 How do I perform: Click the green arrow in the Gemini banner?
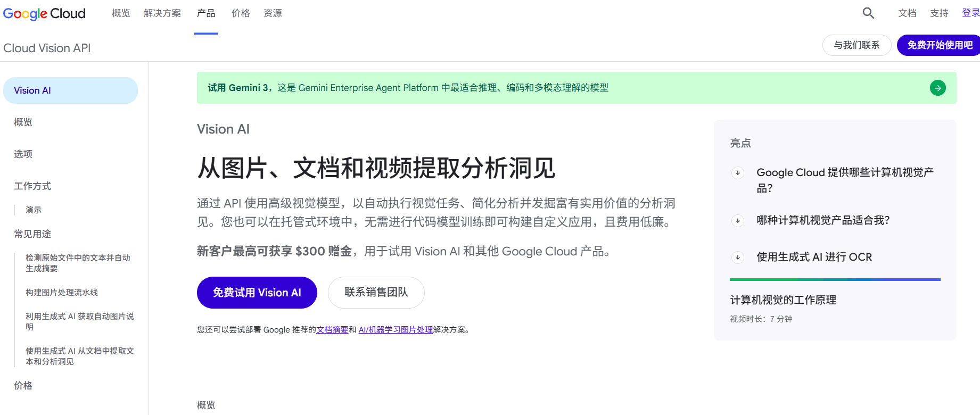coord(938,88)
